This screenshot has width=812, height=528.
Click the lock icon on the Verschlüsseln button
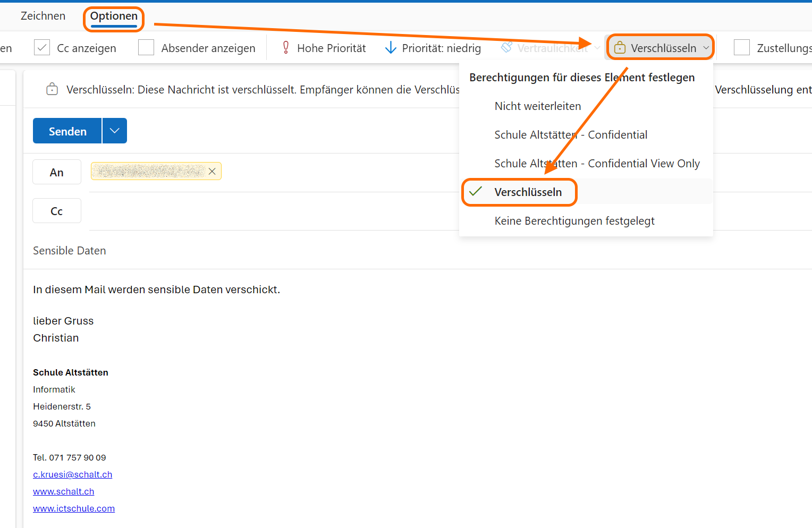[619, 48]
